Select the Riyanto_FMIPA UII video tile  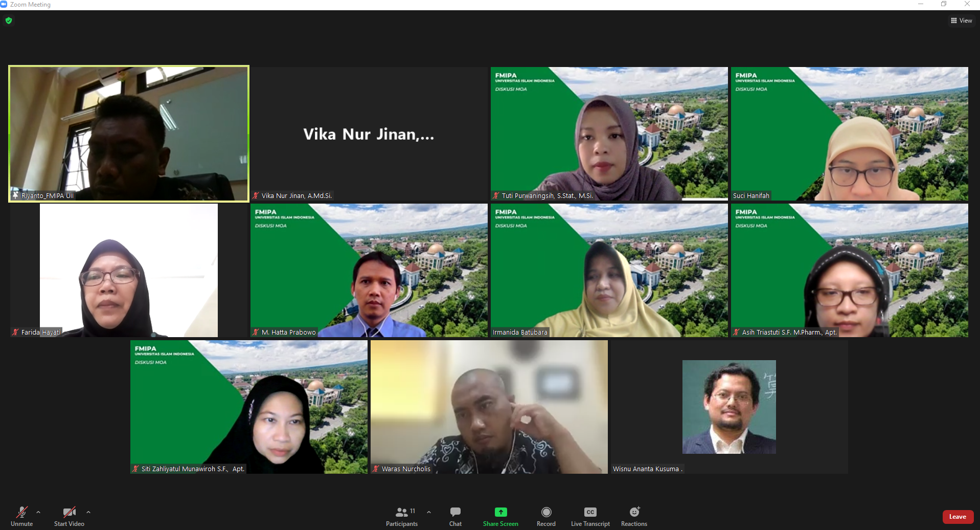129,133
